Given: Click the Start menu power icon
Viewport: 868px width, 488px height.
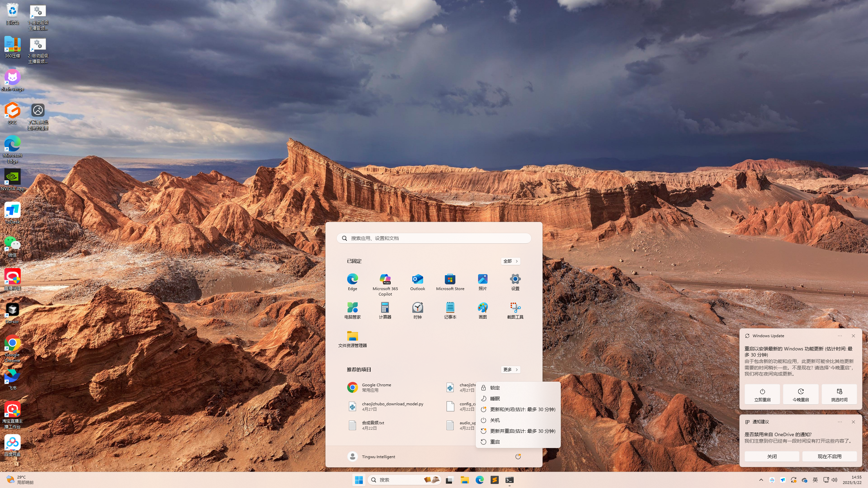Looking at the screenshot, I should [x=518, y=456].
